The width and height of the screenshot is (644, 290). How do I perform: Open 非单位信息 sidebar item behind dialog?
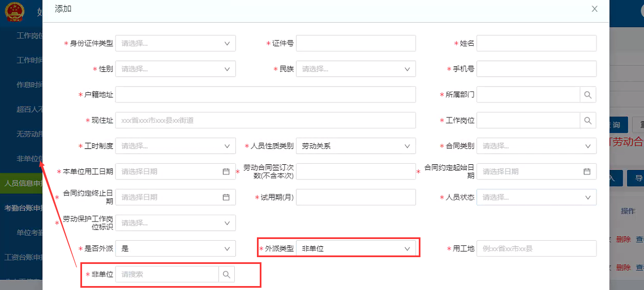pos(29,159)
